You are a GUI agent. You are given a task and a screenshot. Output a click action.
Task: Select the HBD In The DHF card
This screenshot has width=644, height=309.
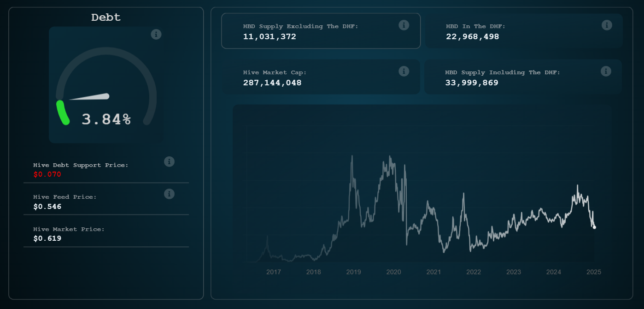[524, 31]
